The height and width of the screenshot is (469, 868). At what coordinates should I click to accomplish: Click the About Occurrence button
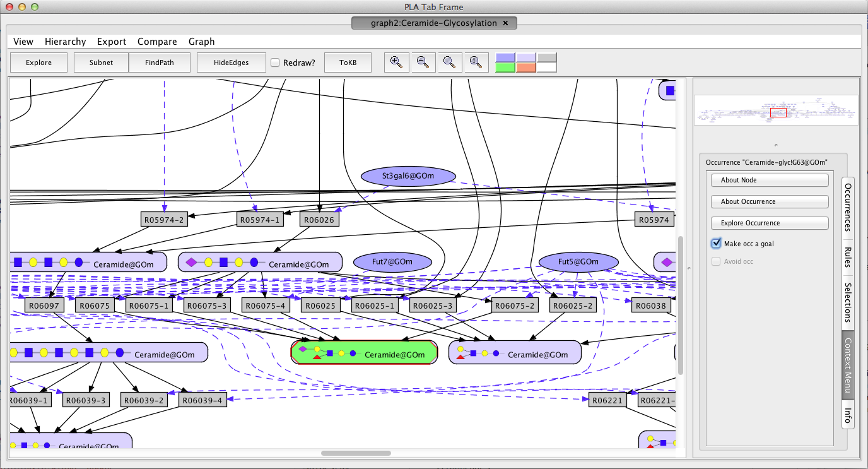(x=770, y=201)
